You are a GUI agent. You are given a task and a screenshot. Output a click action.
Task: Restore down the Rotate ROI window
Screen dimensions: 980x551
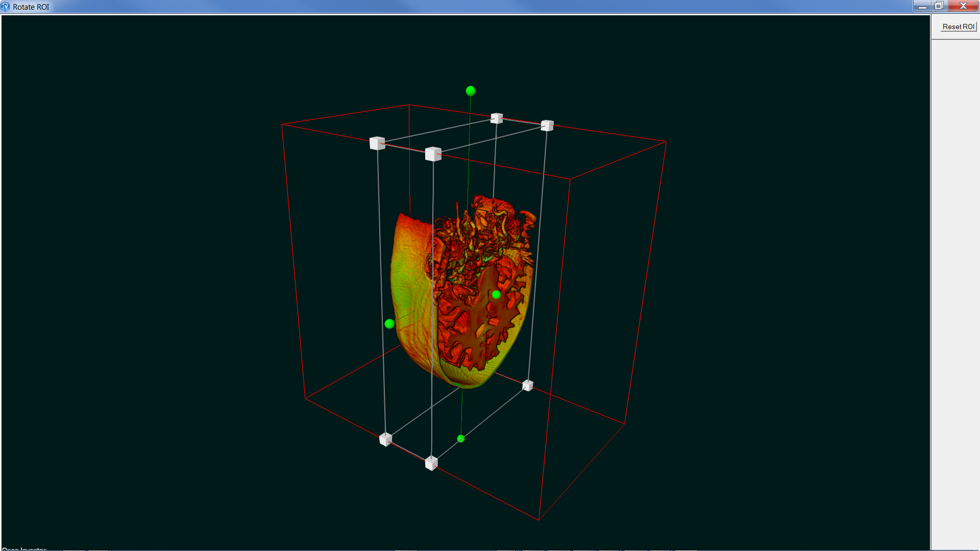coord(939,6)
